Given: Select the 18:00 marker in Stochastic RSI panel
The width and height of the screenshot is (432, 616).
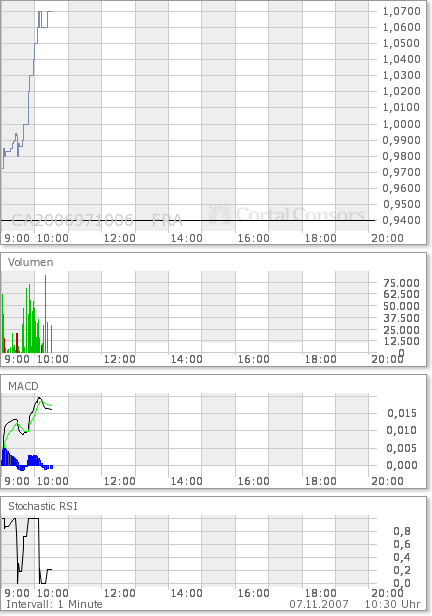Looking at the screenshot, I should [x=320, y=593].
